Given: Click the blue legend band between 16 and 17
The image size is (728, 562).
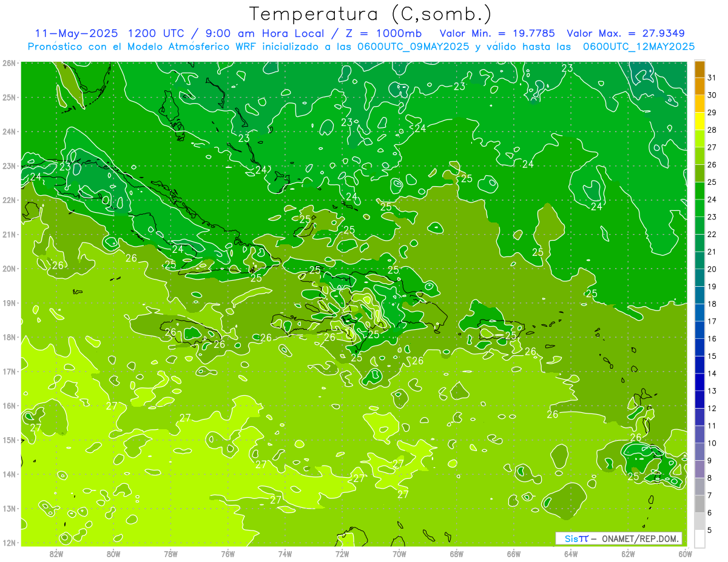Looking at the screenshot, I should pyautogui.click(x=699, y=330).
